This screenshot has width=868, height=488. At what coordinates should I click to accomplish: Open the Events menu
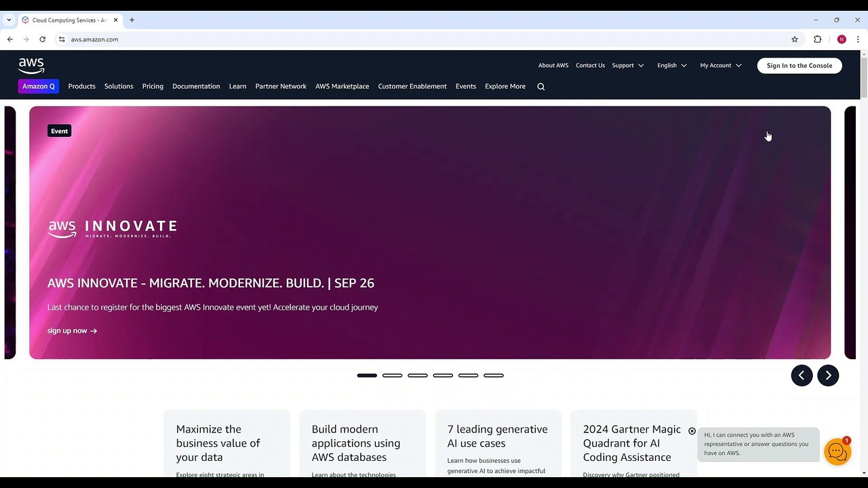pyautogui.click(x=466, y=87)
